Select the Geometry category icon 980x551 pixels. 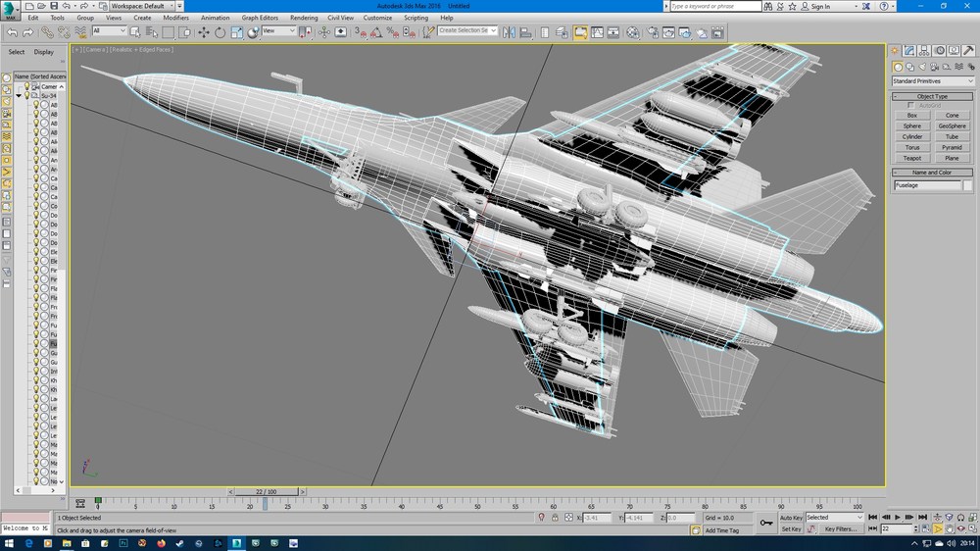click(898, 67)
